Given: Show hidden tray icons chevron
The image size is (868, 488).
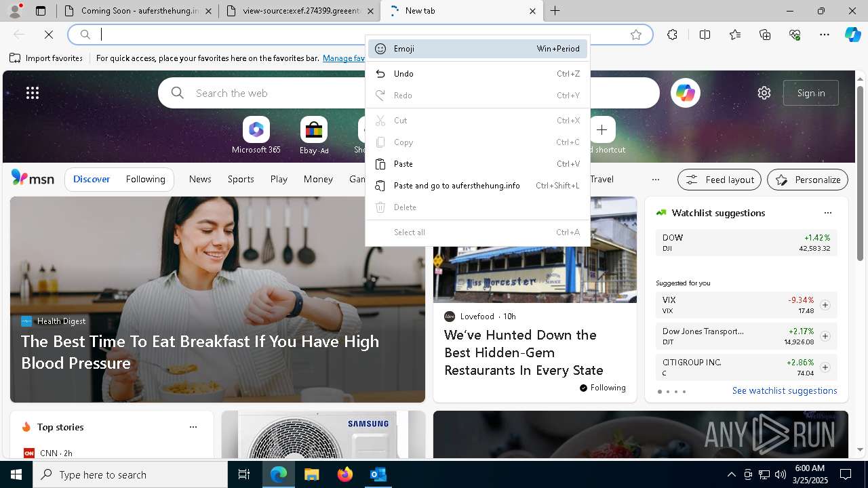Looking at the screenshot, I should click(x=731, y=474).
